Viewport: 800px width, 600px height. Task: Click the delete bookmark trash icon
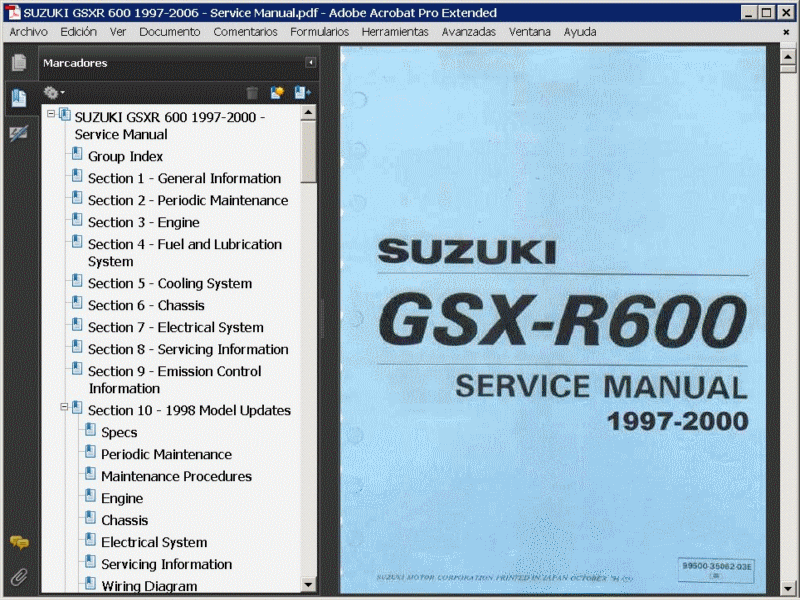pyautogui.click(x=252, y=93)
